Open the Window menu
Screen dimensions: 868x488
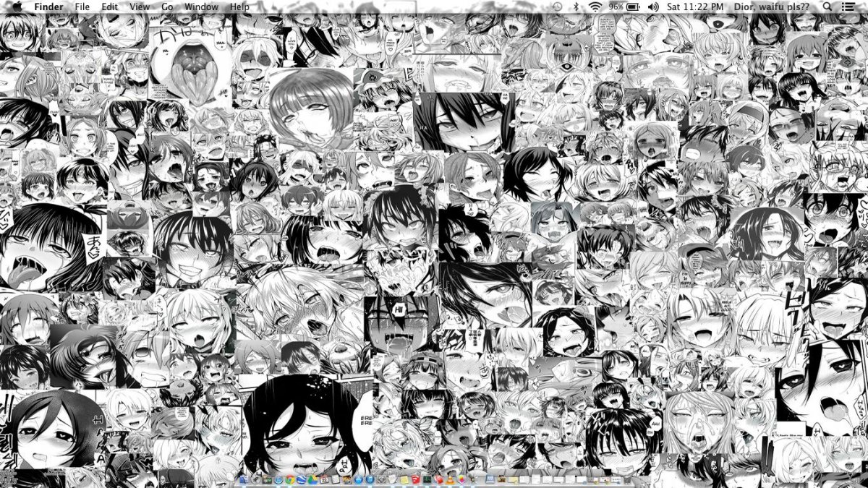coord(201,7)
